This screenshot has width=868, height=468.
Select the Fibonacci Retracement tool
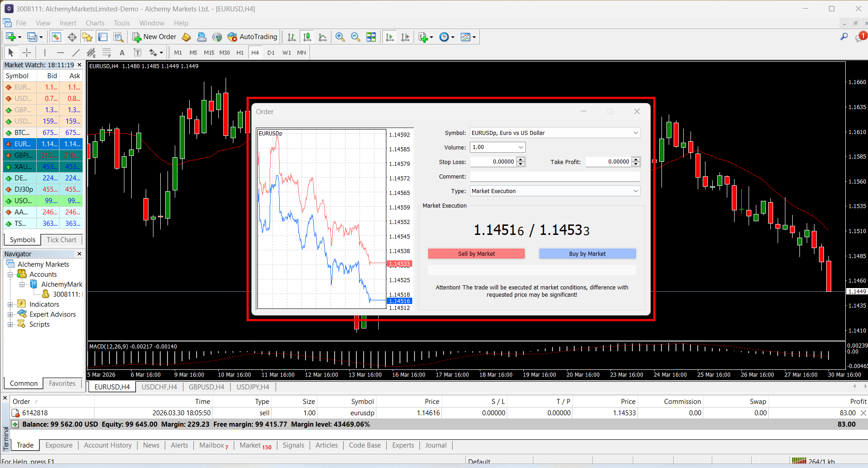pos(107,53)
